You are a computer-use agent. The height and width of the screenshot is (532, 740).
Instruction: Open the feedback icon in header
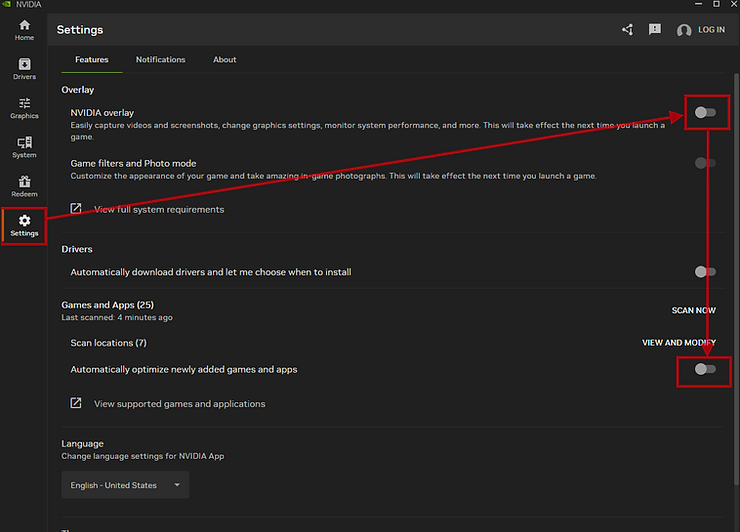655,29
